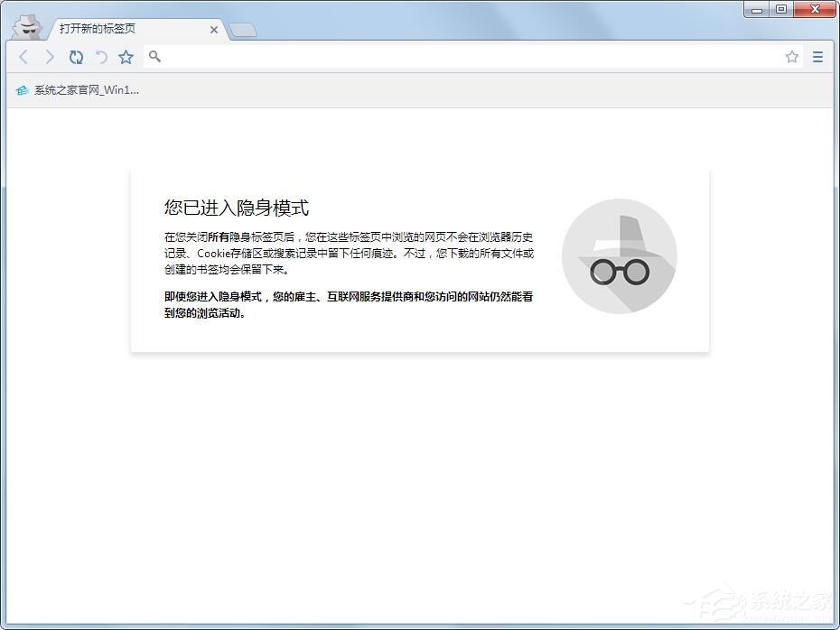Click the 系统之家官网 bookmark favicon
The height and width of the screenshot is (630, 840).
21,90
